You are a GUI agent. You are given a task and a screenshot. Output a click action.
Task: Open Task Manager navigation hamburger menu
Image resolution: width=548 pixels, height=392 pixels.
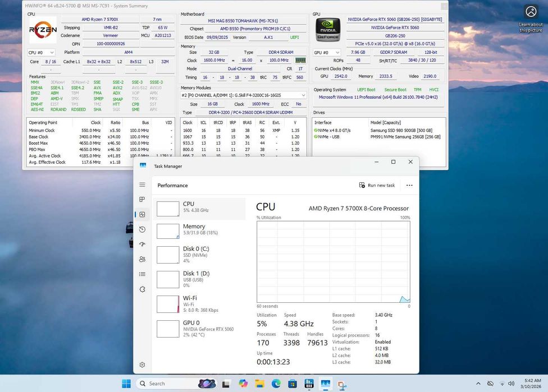(x=142, y=185)
